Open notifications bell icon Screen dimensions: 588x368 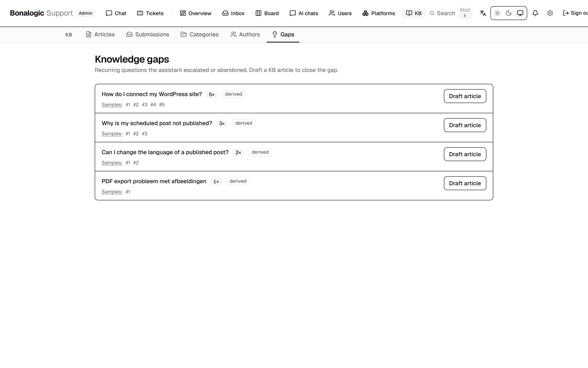point(535,13)
